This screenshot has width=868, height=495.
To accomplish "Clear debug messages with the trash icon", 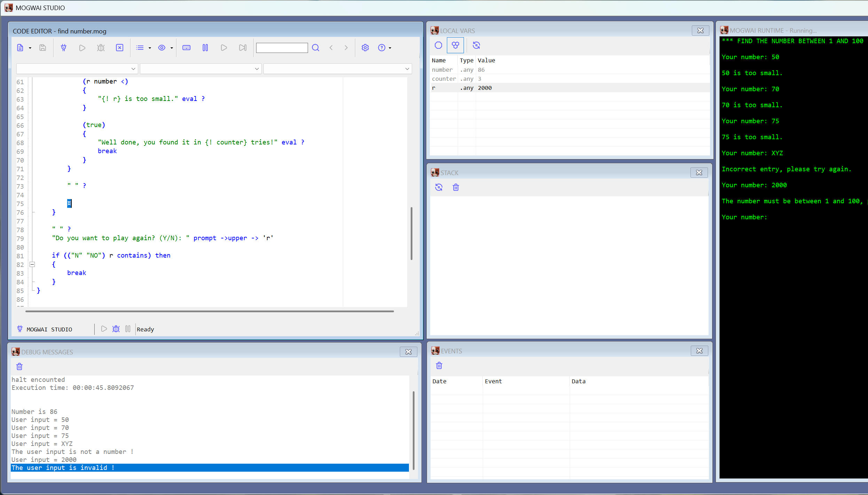I will (x=19, y=367).
